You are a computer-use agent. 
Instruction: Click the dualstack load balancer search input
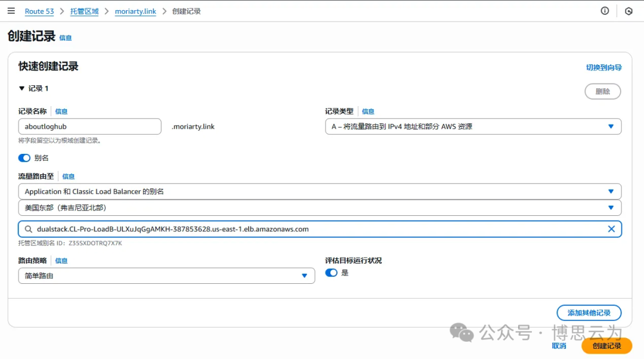(320, 229)
